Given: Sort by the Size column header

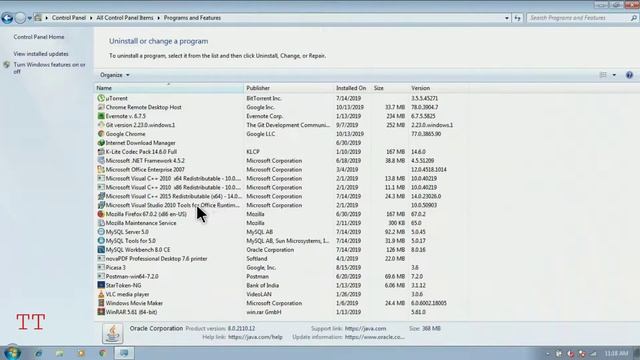Looking at the screenshot, I should pos(389,88).
